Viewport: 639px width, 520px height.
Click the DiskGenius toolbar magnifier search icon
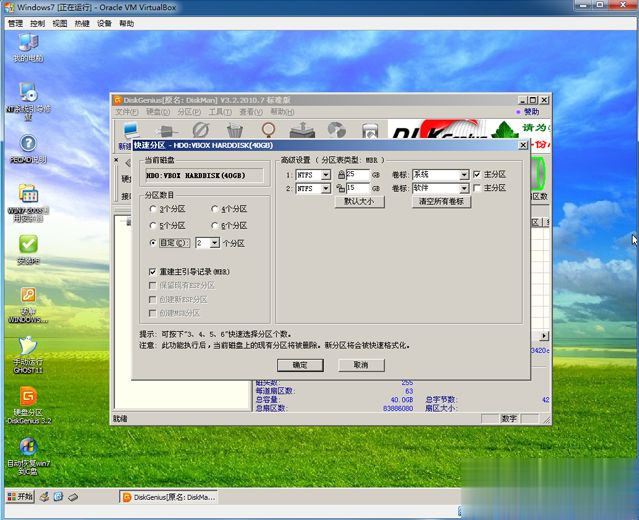click(268, 130)
